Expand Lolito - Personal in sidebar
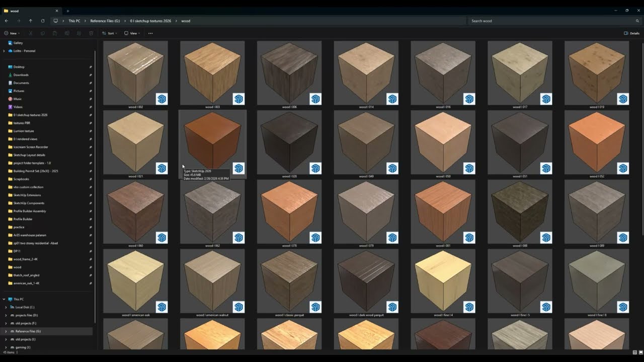 point(5,51)
